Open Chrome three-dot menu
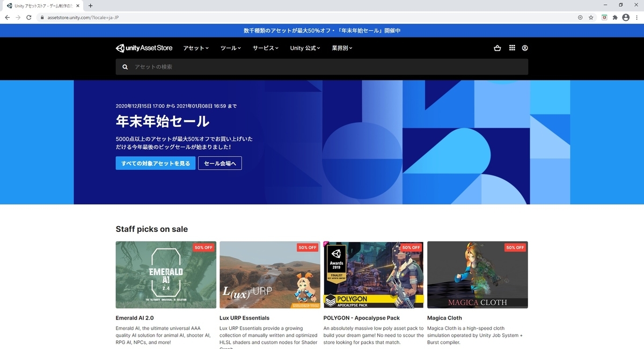The image size is (644, 349). 636,17
